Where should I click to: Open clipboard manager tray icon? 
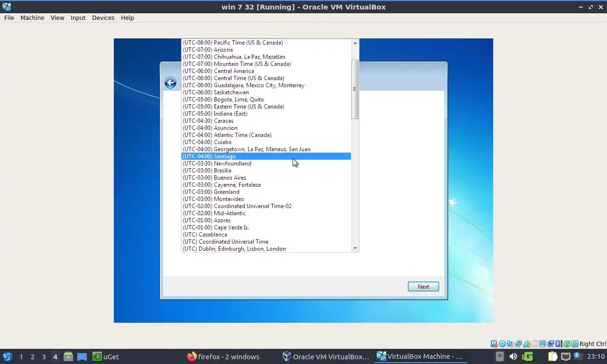coord(553,356)
